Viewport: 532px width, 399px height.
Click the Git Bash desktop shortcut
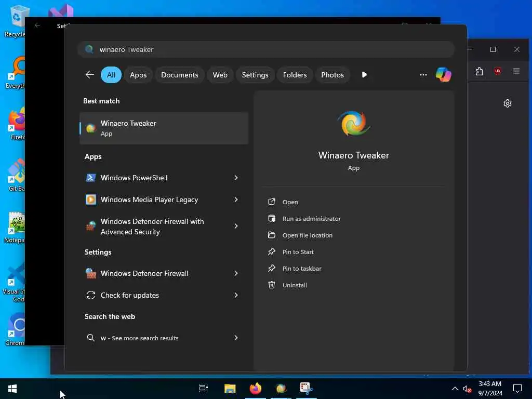[x=16, y=175]
